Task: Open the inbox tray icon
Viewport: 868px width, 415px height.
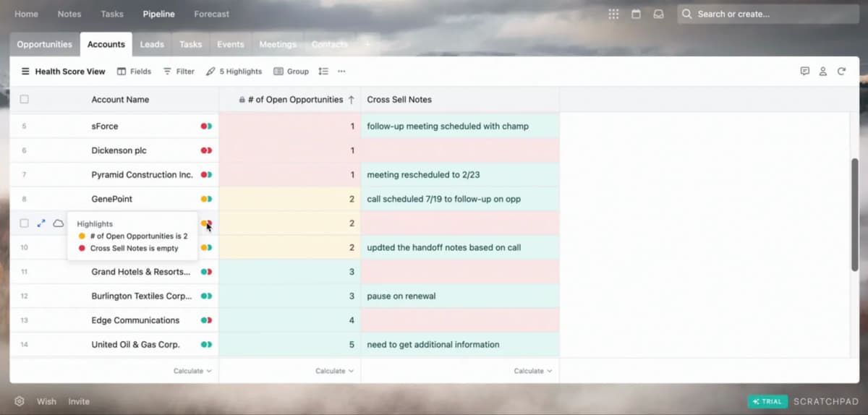Action: pos(658,14)
